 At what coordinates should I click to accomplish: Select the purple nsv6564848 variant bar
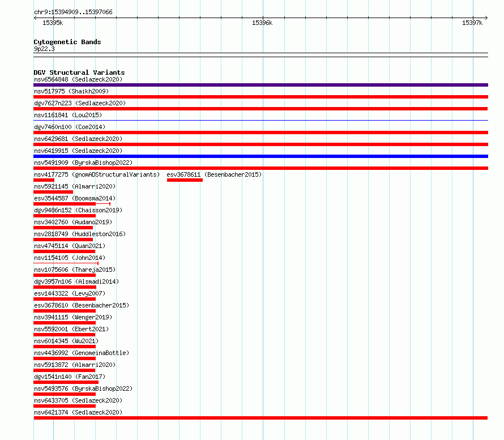tap(260, 85)
